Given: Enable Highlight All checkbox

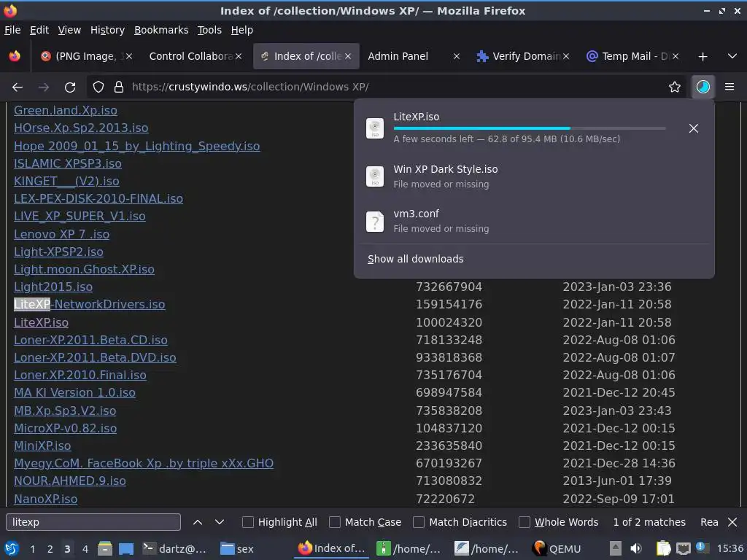Looking at the screenshot, I should [x=248, y=522].
